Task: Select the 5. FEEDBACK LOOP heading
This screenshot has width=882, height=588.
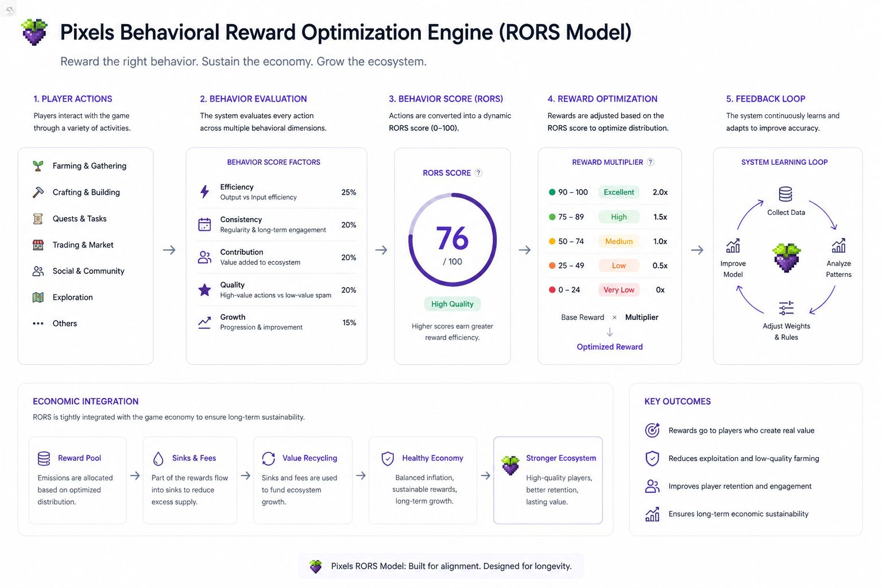Action: point(765,99)
